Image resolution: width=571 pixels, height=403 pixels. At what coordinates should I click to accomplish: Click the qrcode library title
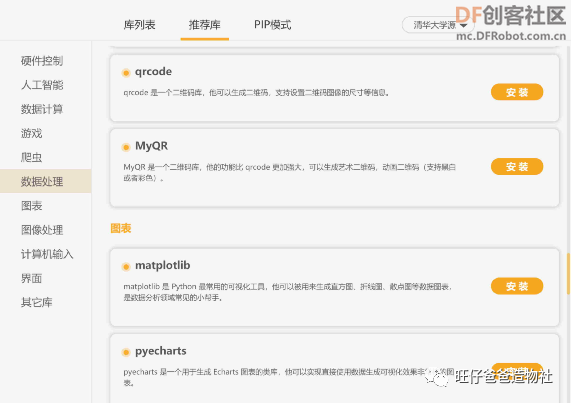coord(153,72)
